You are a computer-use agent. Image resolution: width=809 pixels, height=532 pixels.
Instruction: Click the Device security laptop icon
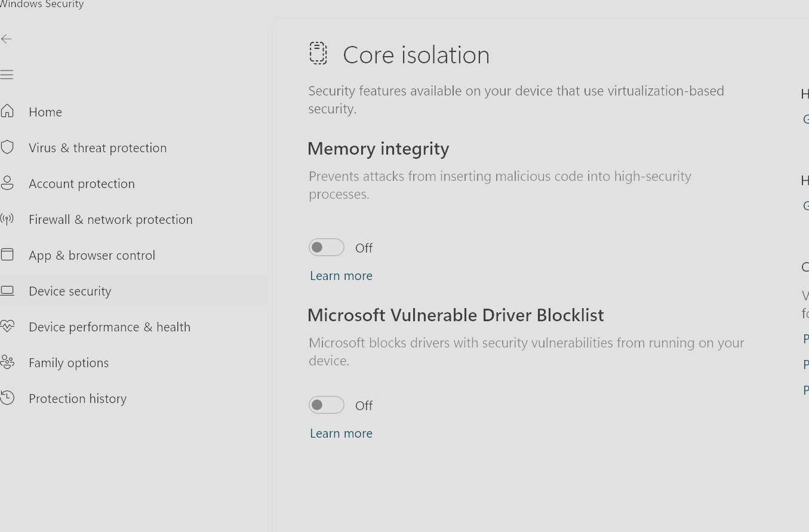coord(7,291)
